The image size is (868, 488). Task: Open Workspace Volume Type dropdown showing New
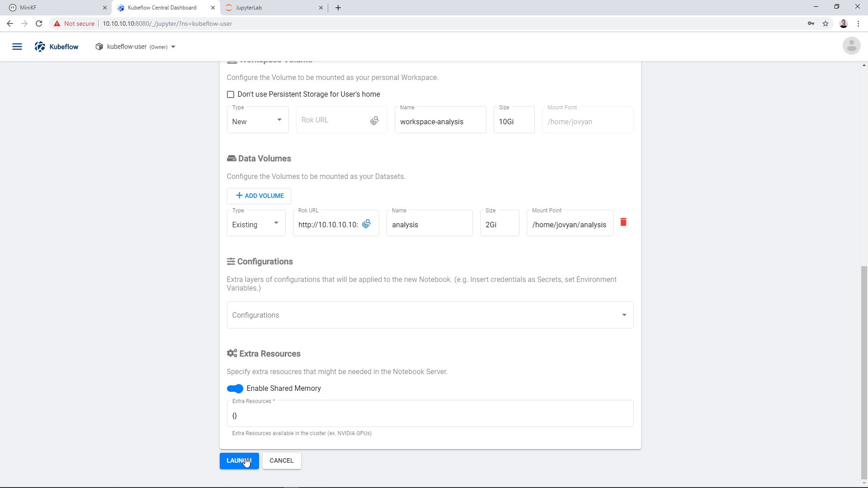(258, 120)
